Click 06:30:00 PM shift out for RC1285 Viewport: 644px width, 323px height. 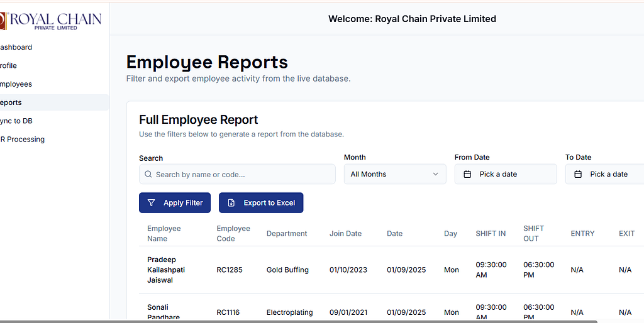(539, 270)
